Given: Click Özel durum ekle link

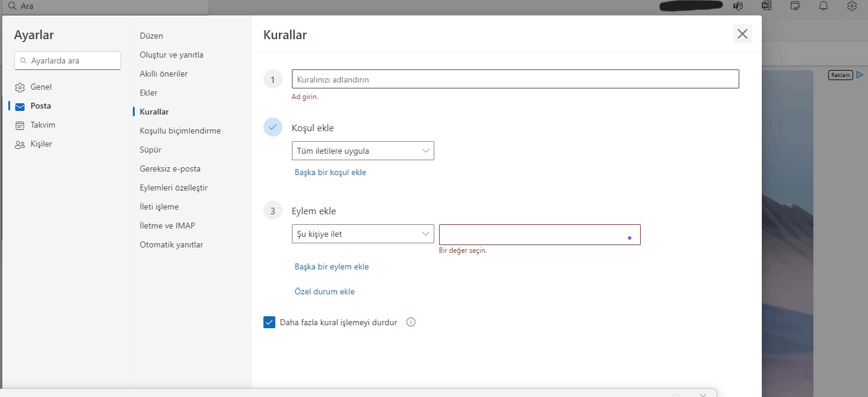Looking at the screenshot, I should pyautogui.click(x=325, y=291).
